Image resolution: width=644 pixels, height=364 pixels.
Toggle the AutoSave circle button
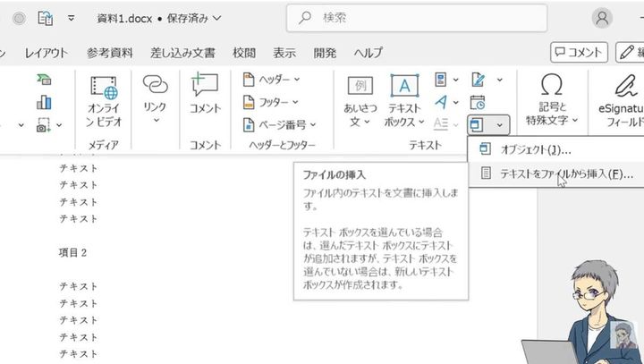point(19,18)
